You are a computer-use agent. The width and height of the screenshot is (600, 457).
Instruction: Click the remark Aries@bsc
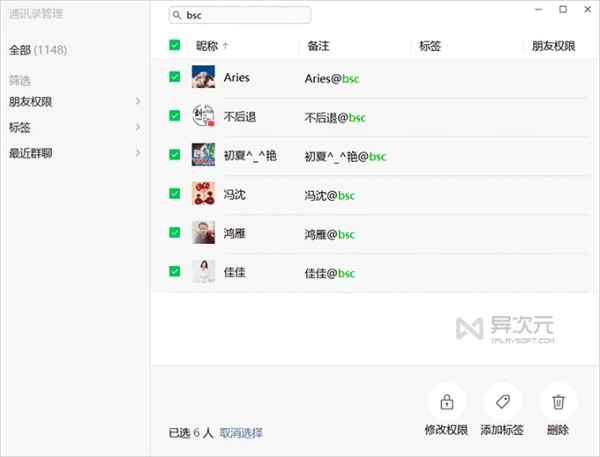pos(332,78)
